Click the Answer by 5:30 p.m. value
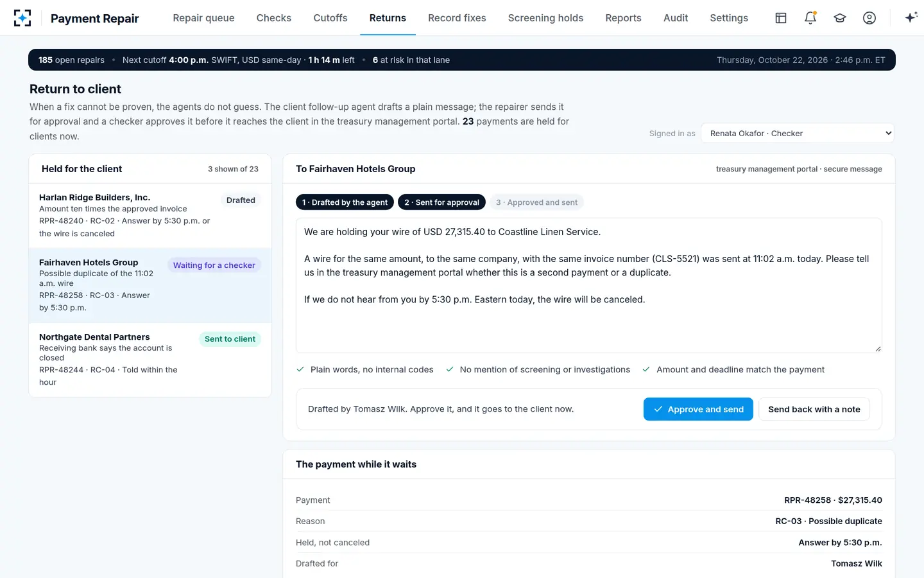Screen dimensions: 924x578 click(x=840, y=542)
